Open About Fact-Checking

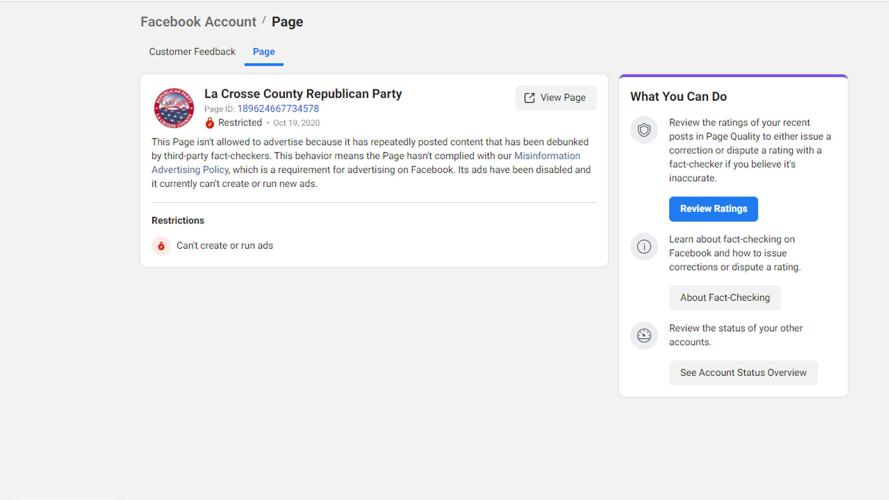coord(725,298)
